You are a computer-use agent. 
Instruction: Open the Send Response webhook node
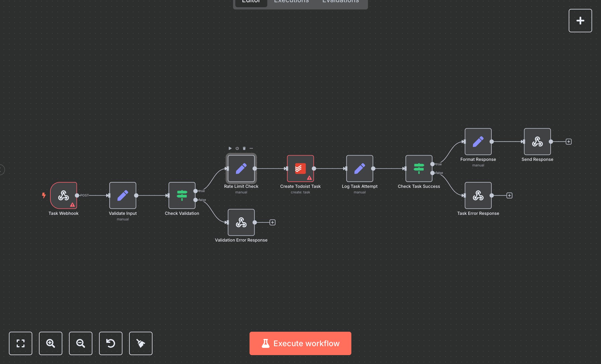(x=537, y=141)
